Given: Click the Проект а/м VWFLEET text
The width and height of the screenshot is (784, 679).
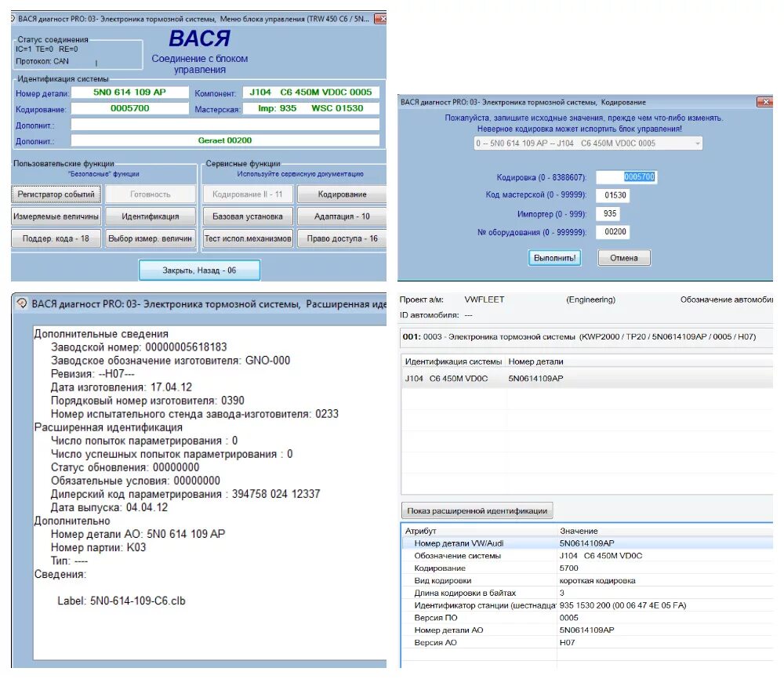Looking at the screenshot, I should point(452,300).
